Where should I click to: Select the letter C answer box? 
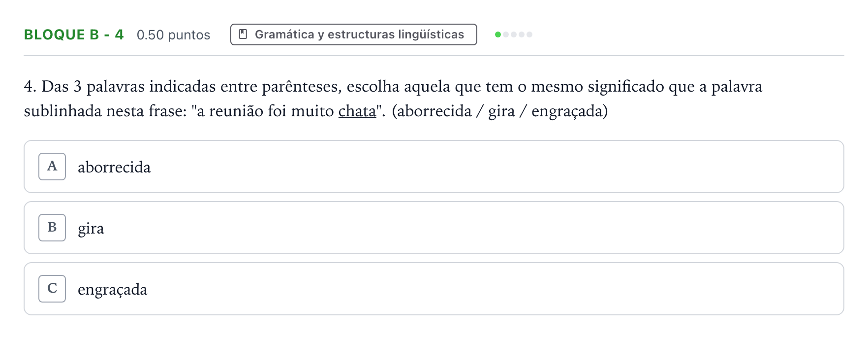[x=52, y=289]
